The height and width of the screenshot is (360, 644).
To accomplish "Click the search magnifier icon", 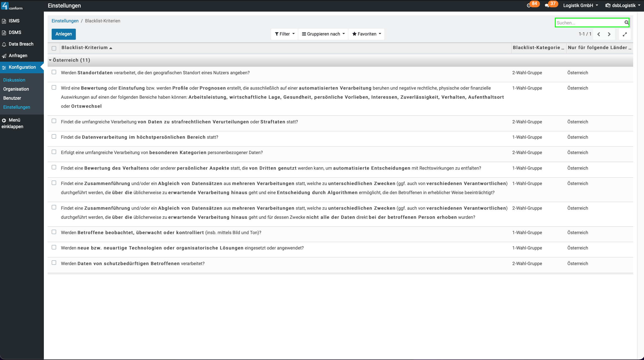I will pos(626,23).
